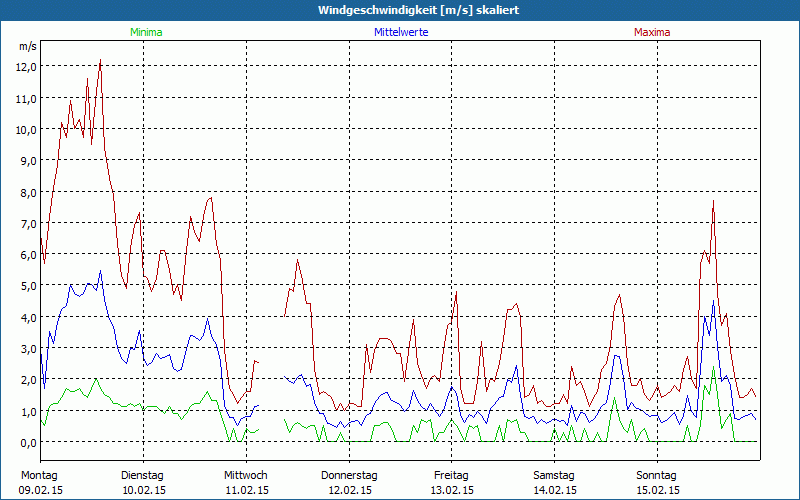Click the '11.02.15' date label
This screenshot has width=800, height=500.
pyautogui.click(x=247, y=490)
